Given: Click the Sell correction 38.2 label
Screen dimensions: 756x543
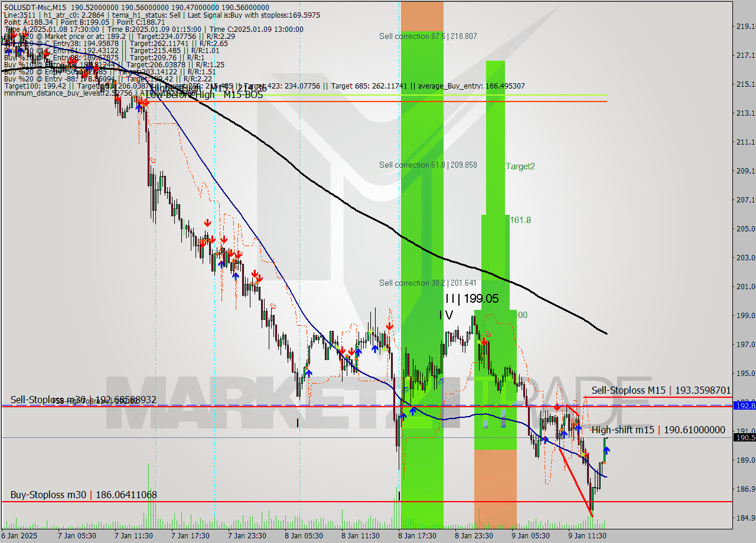Looking at the screenshot, I should (x=428, y=283).
